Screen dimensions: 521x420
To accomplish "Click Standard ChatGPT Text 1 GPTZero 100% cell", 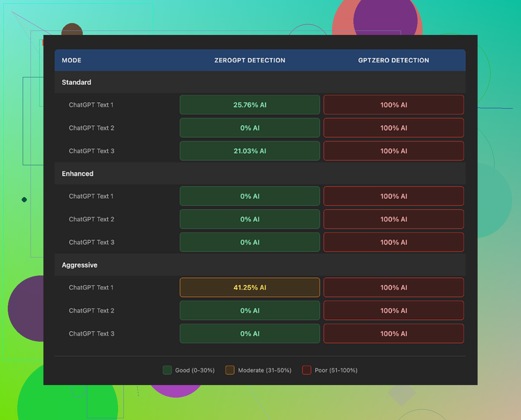I will [x=393, y=105].
